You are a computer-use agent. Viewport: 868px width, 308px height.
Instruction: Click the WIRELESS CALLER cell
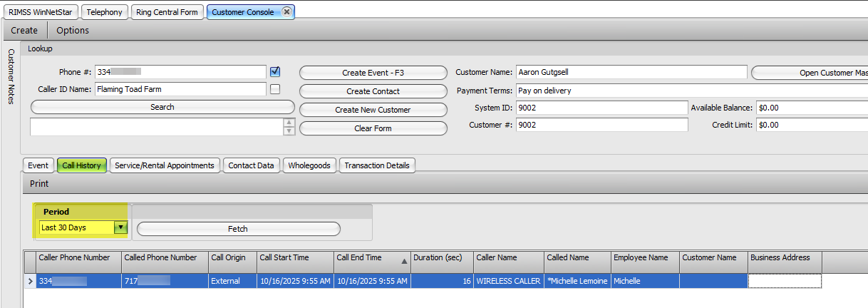point(508,281)
